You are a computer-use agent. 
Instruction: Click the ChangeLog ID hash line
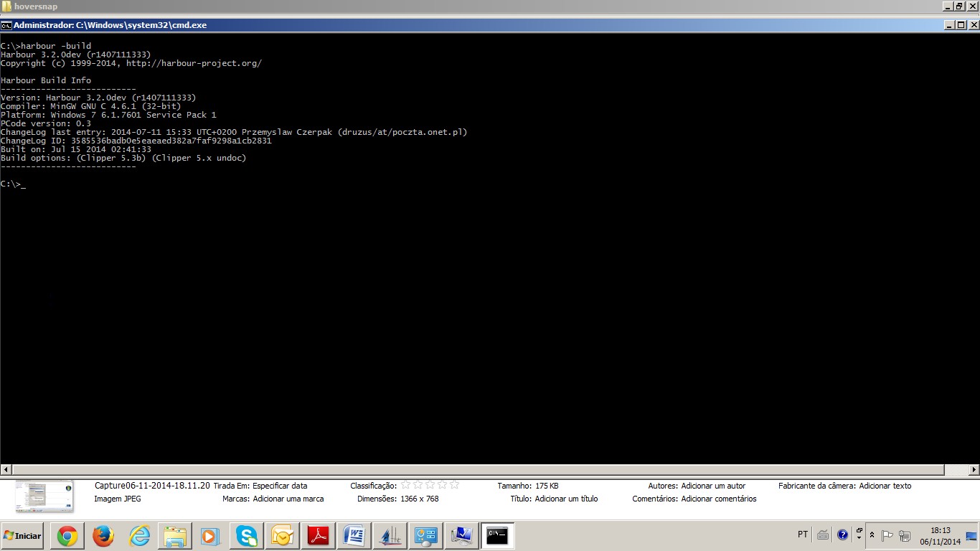point(136,141)
